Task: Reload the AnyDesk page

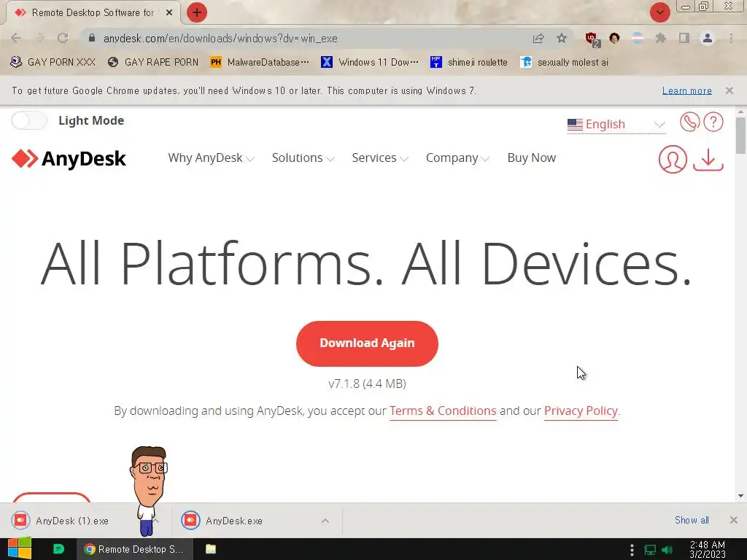Action: (x=63, y=38)
